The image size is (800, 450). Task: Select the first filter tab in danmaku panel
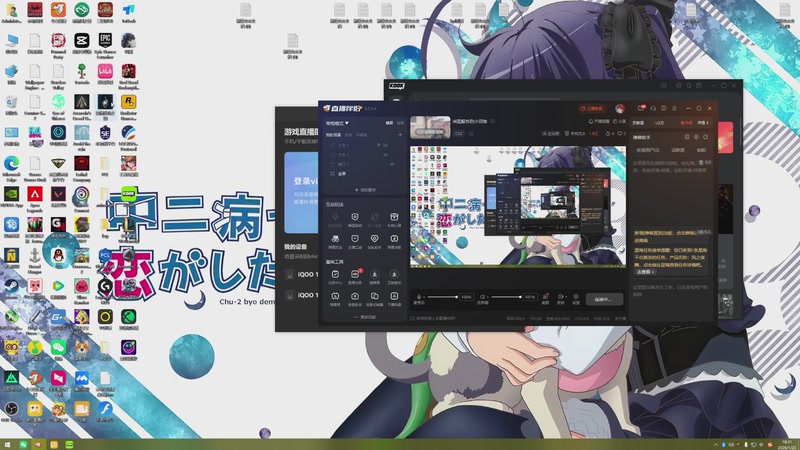pyautogui.click(x=647, y=150)
